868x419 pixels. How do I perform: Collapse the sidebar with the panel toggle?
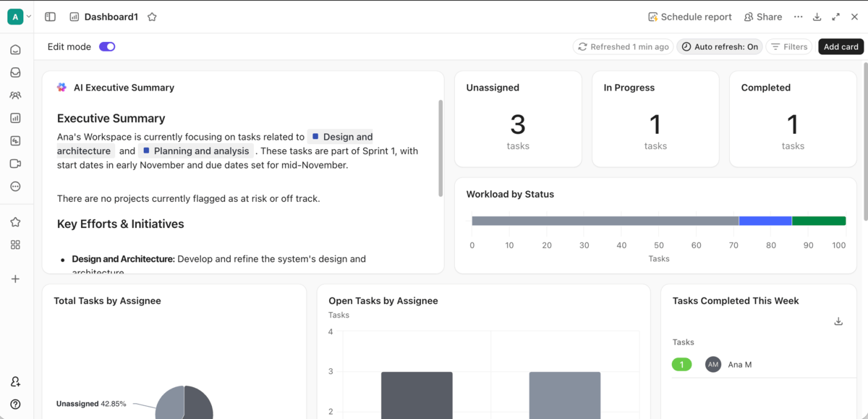point(49,16)
